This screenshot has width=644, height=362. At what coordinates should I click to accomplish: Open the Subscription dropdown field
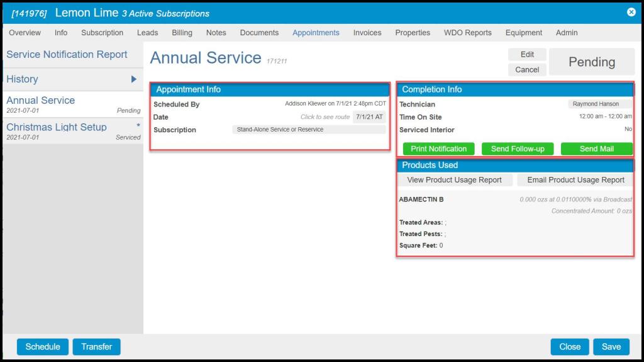309,130
